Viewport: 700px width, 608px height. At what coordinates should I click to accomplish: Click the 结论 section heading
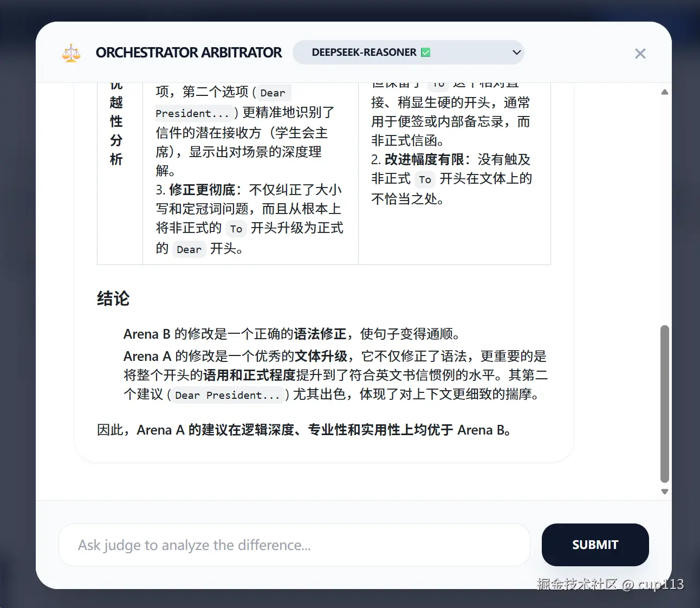point(112,299)
